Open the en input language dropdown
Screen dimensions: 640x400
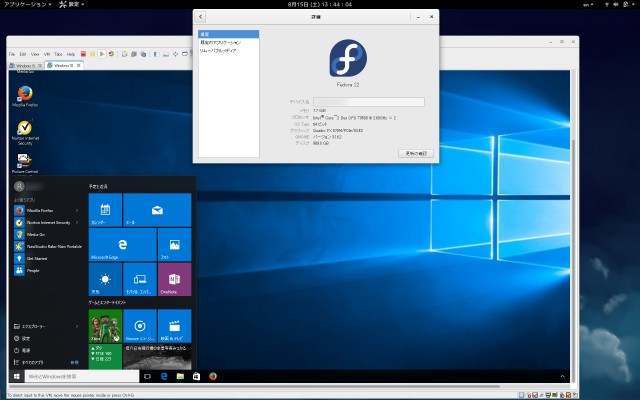pyautogui.click(x=588, y=4)
